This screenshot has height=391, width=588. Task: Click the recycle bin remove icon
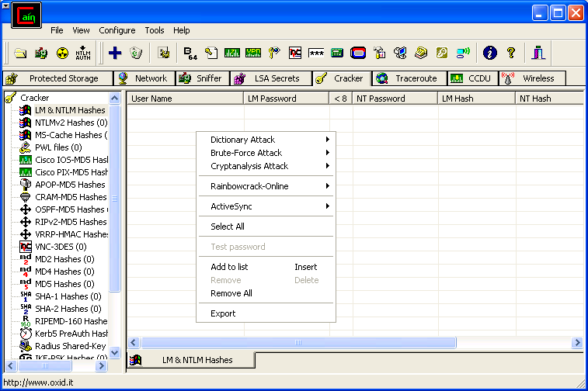136,53
